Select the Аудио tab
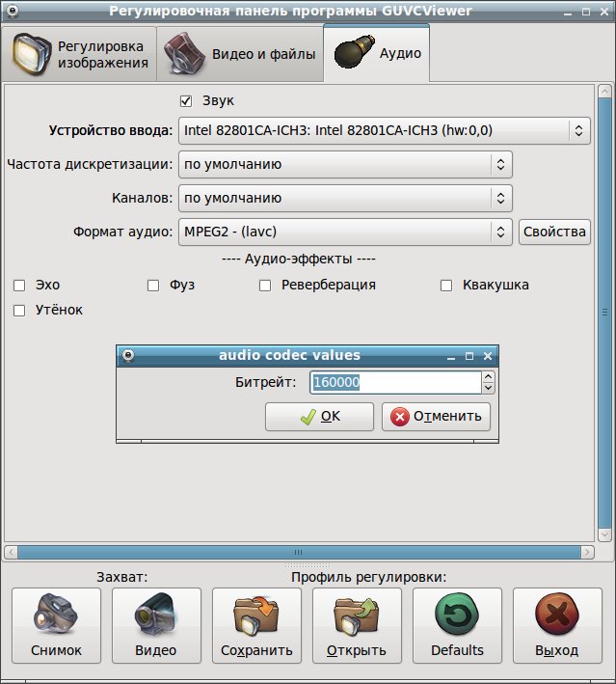616x684 pixels. coord(377,53)
